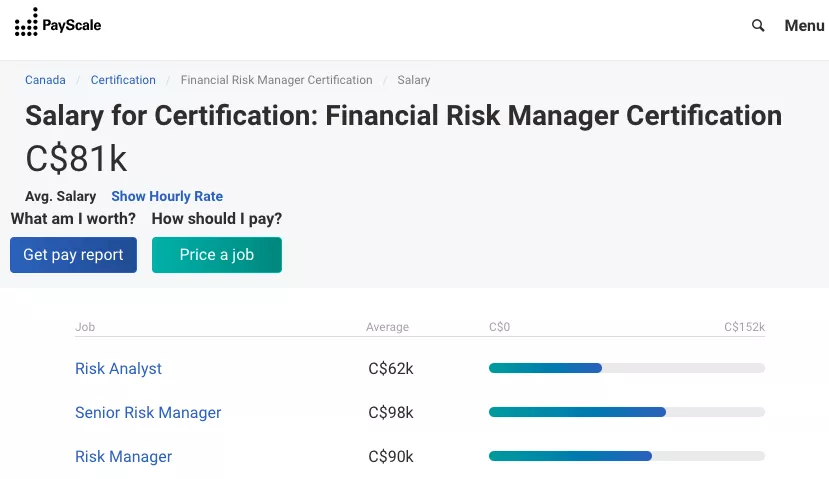Click the Average column header
This screenshot has width=829, height=479.
(387, 327)
